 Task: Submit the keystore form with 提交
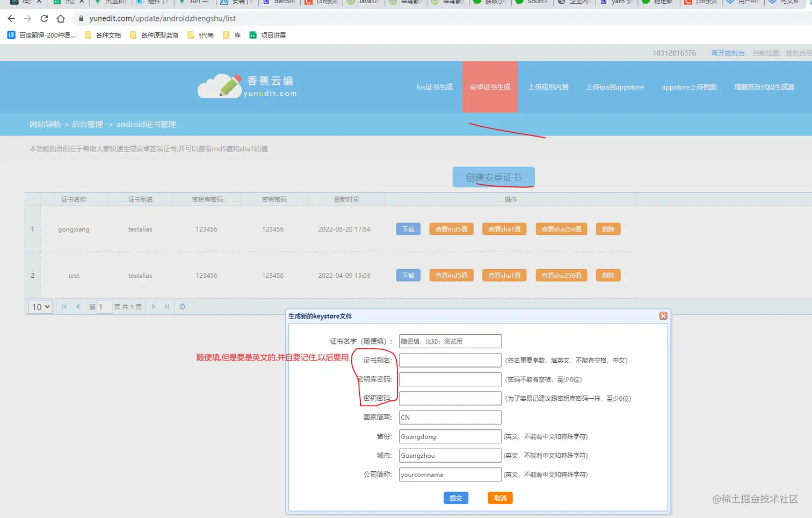[x=456, y=498]
